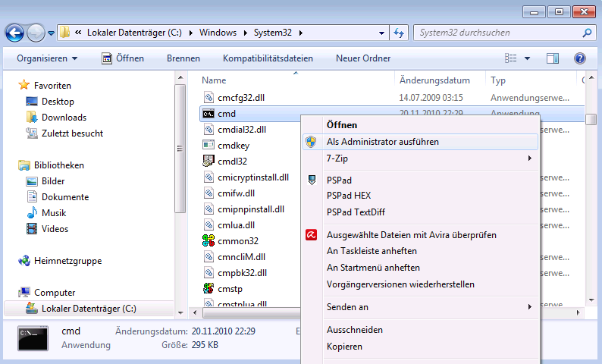Open Dokumente library

pos(65,197)
